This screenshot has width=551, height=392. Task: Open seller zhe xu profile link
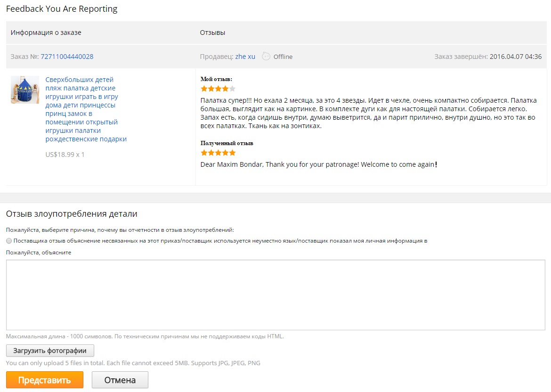pos(245,57)
